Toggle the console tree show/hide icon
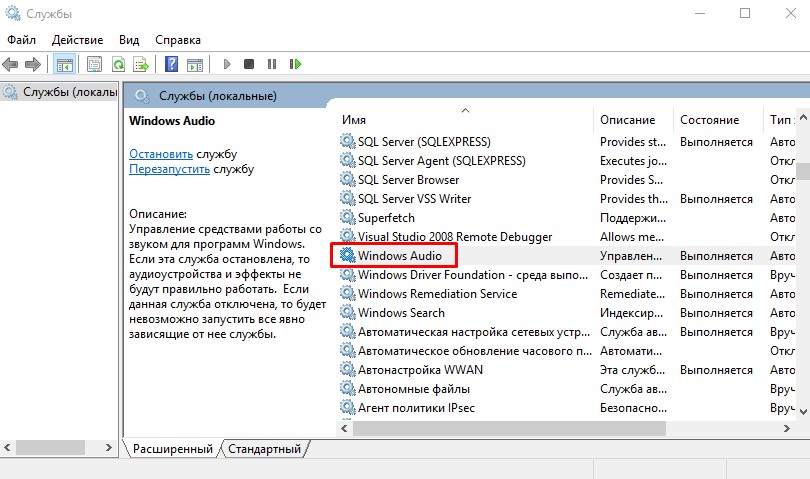This screenshot has width=810, height=479. 65,65
